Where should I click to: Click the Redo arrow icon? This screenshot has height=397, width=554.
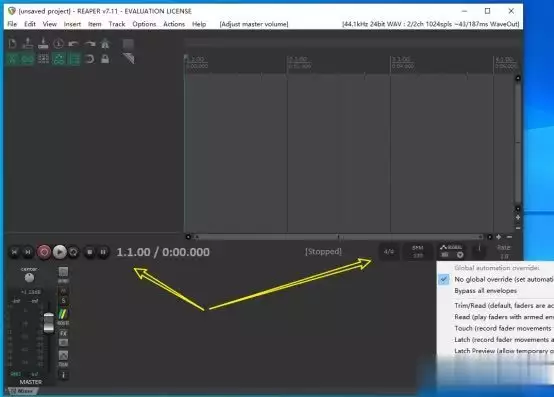(x=90, y=43)
